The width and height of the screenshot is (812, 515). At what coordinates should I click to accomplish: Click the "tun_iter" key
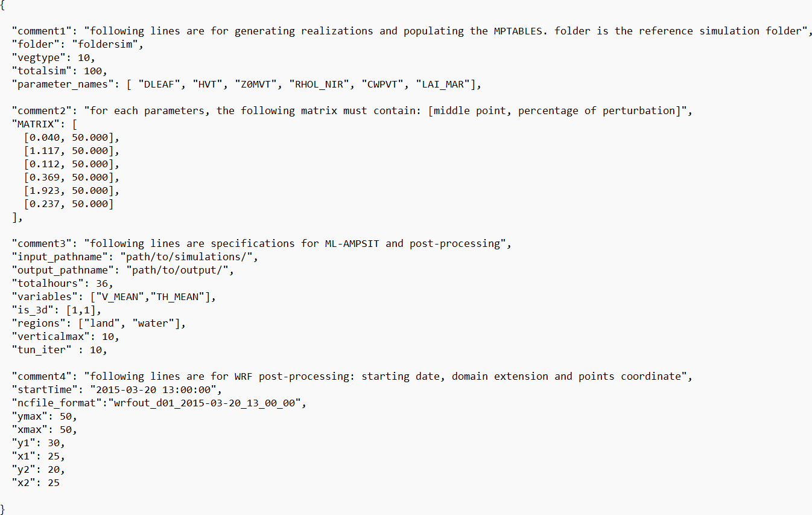point(42,350)
